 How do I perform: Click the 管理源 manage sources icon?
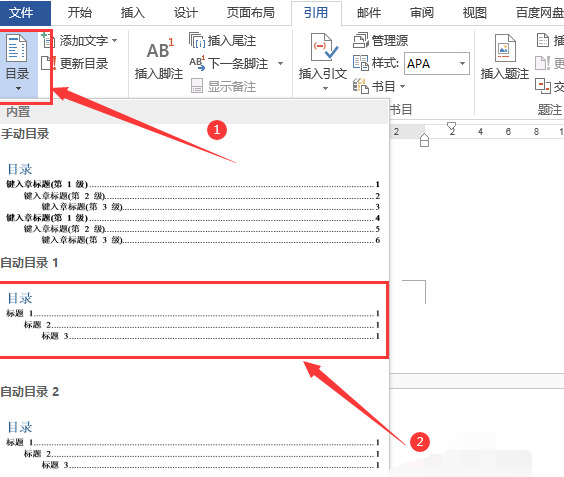(x=360, y=40)
